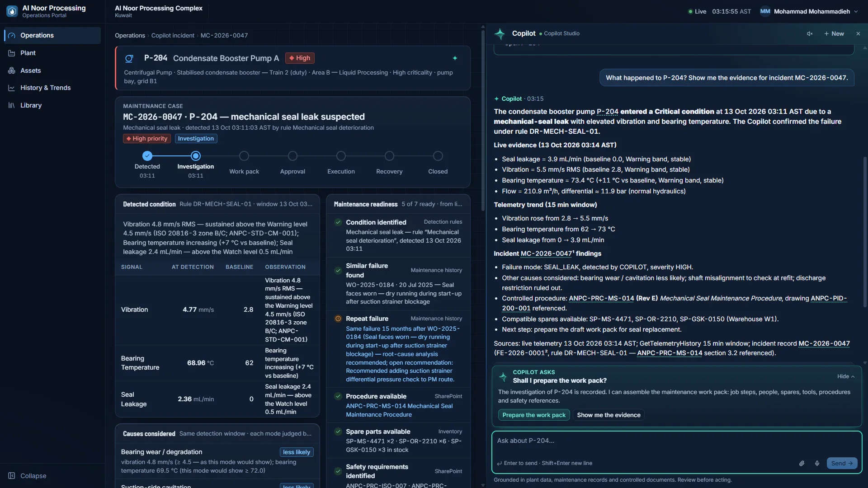Click the Spare parts available check icon

pos(338,432)
